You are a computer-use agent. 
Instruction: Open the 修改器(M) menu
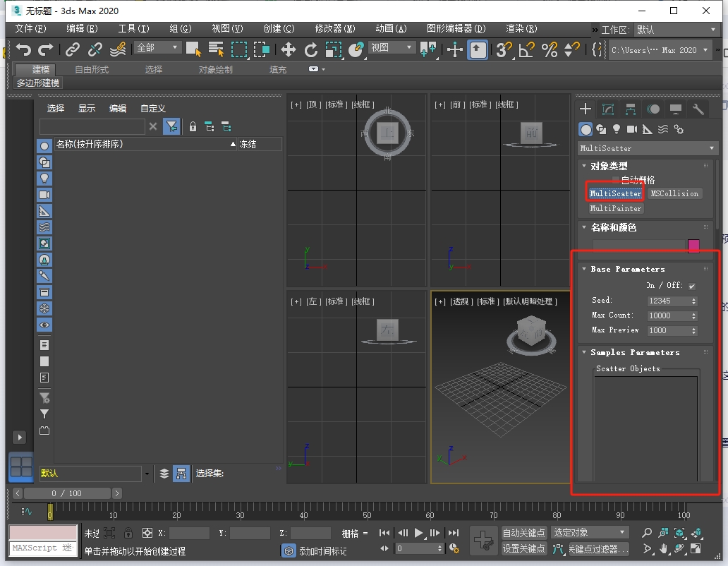tap(335, 29)
